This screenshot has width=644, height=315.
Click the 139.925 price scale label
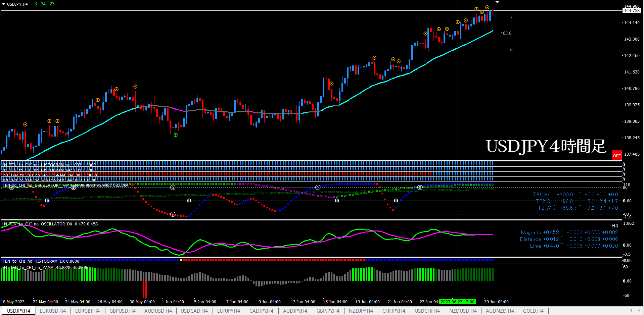point(632,105)
